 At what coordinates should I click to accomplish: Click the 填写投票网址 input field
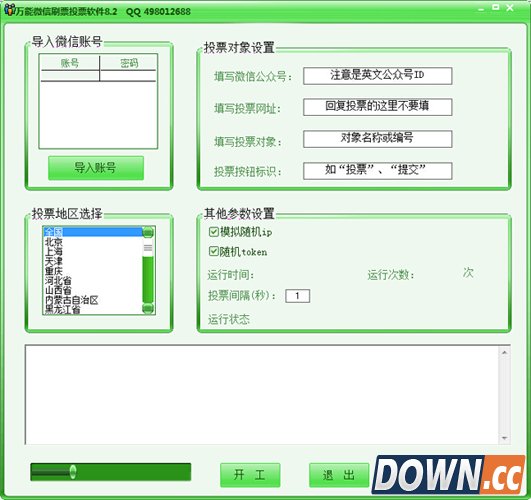pyautogui.click(x=378, y=107)
